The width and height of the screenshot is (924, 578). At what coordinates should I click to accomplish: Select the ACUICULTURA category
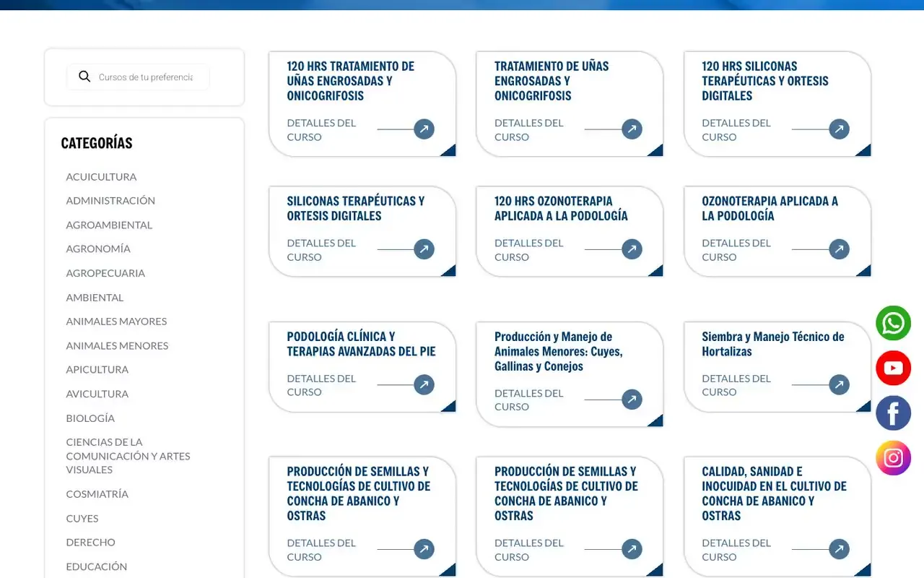101,176
